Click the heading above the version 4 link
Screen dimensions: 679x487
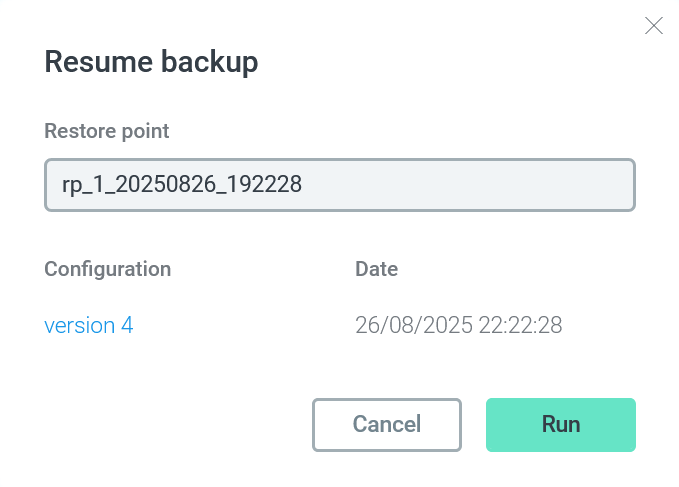(108, 269)
